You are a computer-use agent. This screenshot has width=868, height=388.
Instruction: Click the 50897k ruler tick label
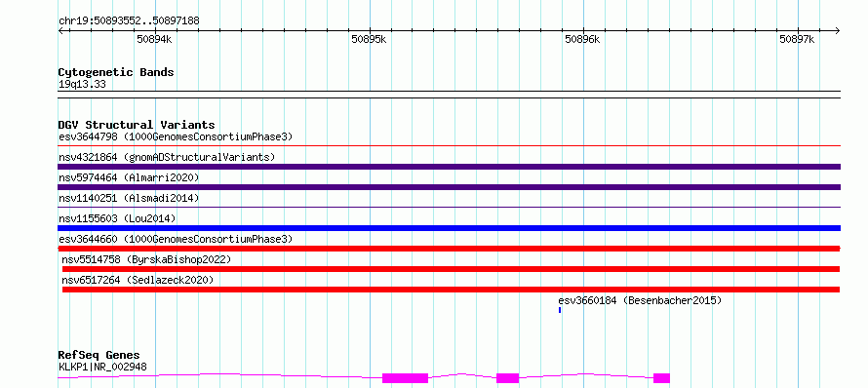(x=797, y=39)
